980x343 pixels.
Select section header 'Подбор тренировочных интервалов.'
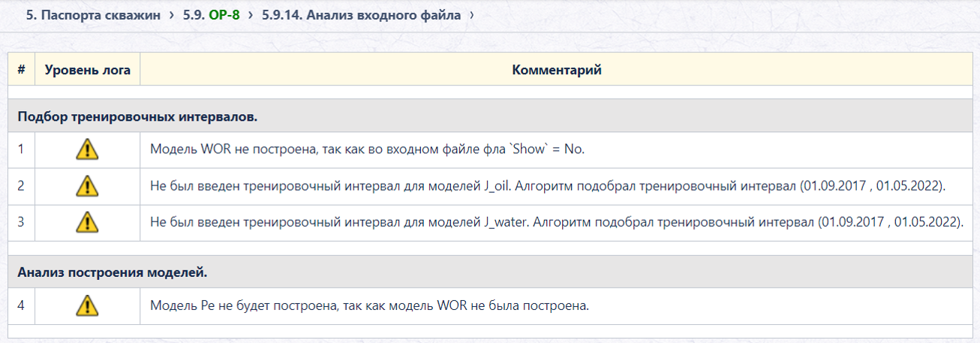(491, 116)
